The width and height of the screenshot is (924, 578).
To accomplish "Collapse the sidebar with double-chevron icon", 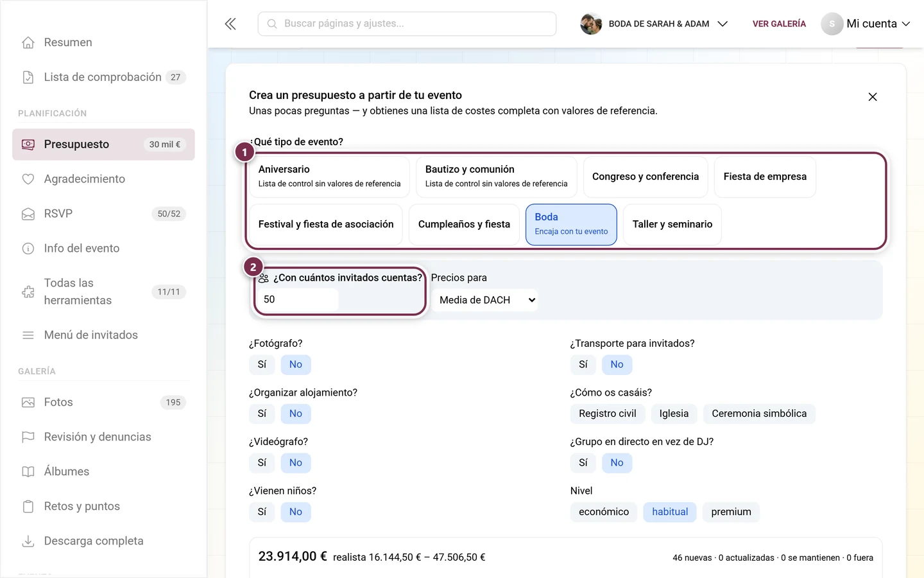I will pos(230,24).
